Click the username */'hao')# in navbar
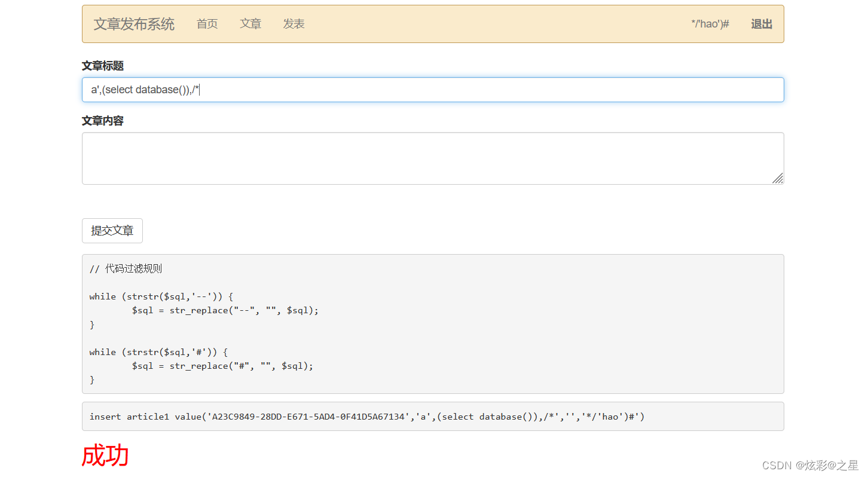This screenshot has width=868, height=477. tap(710, 24)
